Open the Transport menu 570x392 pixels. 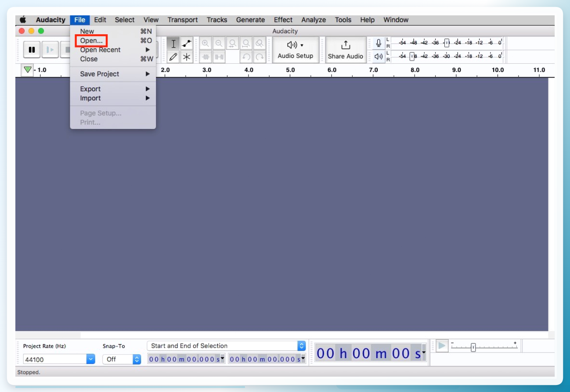[183, 20]
